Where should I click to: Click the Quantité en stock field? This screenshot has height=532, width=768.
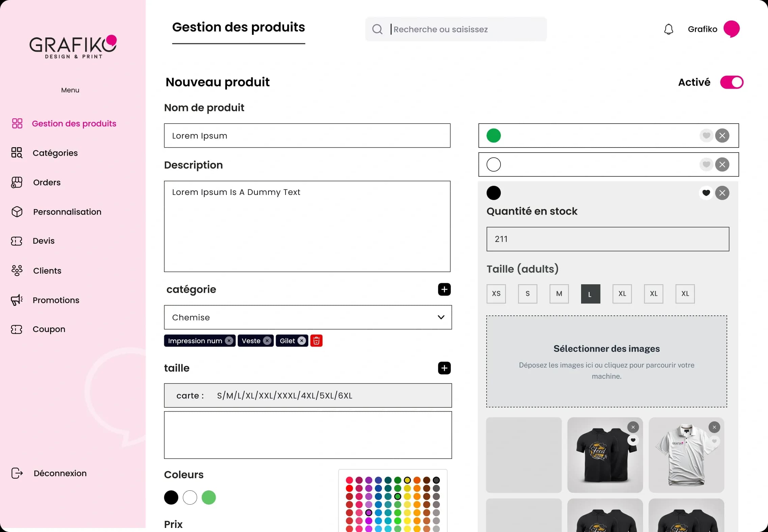(x=607, y=239)
